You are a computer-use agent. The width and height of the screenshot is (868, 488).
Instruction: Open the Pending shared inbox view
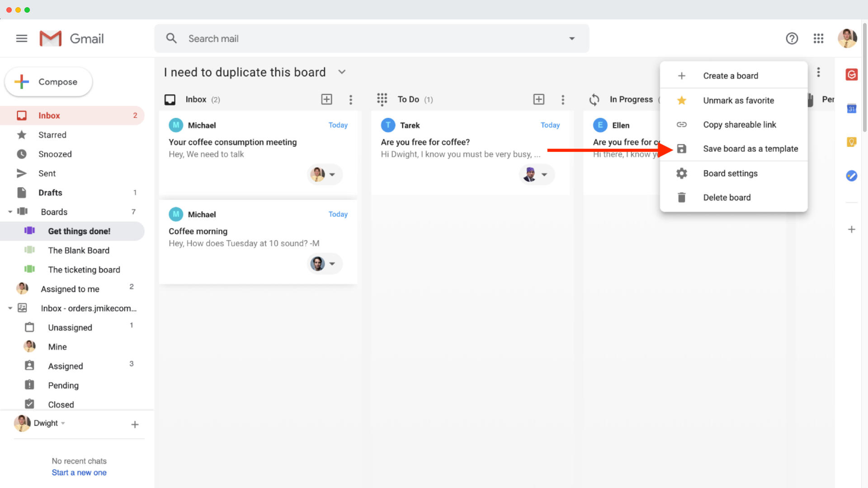click(x=72, y=385)
